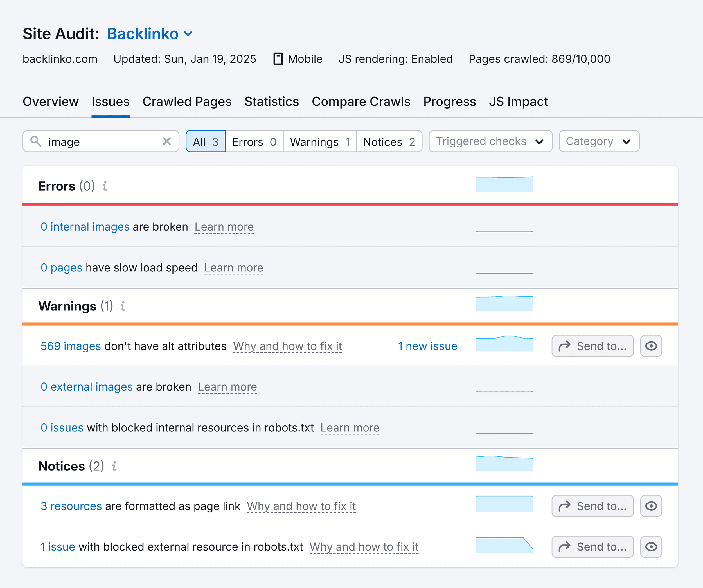Go to the Statistics tab
703x588 pixels.
tap(271, 102)
